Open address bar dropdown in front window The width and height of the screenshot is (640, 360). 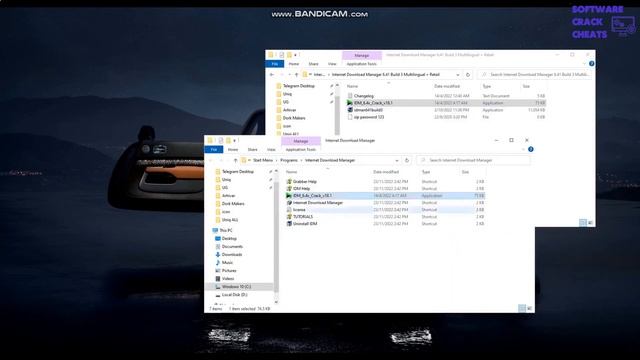(x=397, y=160)
